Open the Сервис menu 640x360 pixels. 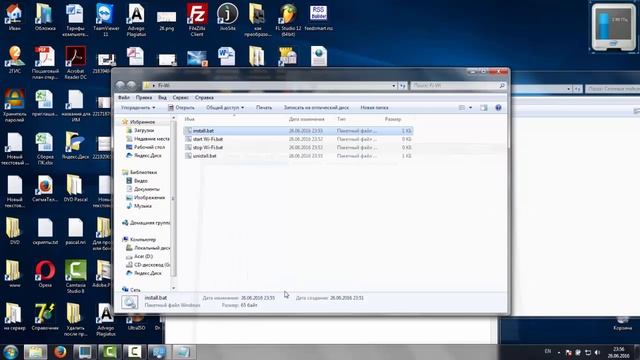click(180, 98)
